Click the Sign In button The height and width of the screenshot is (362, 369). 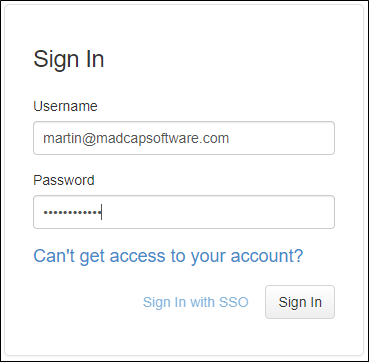pos(300,302)
